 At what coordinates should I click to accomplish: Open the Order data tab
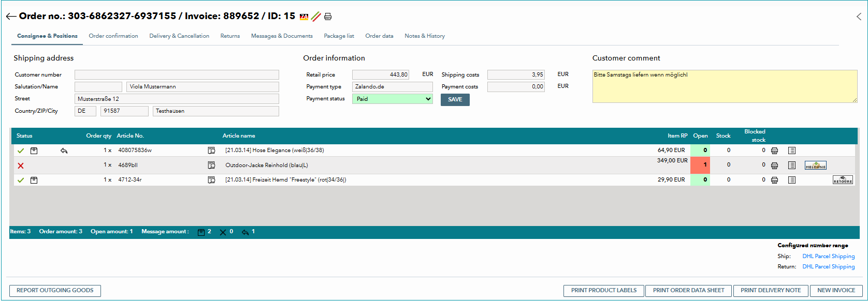click(379, 36)
